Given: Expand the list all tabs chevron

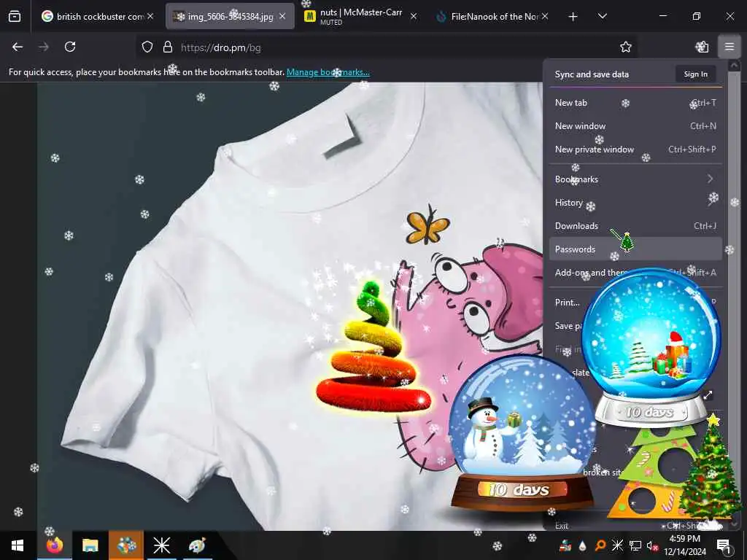Looking at the screenshot, I should 602,16.
